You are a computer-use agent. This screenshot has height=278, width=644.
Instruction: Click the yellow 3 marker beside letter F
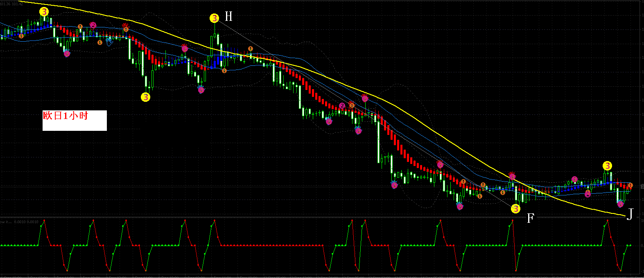[x=516, y=209]
